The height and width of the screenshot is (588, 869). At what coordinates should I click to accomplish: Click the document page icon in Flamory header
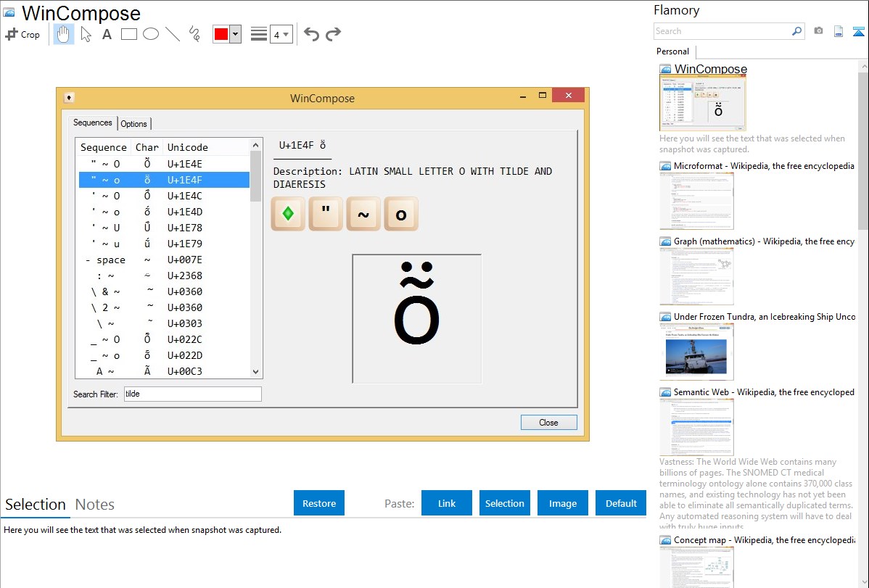coord(839,31)
